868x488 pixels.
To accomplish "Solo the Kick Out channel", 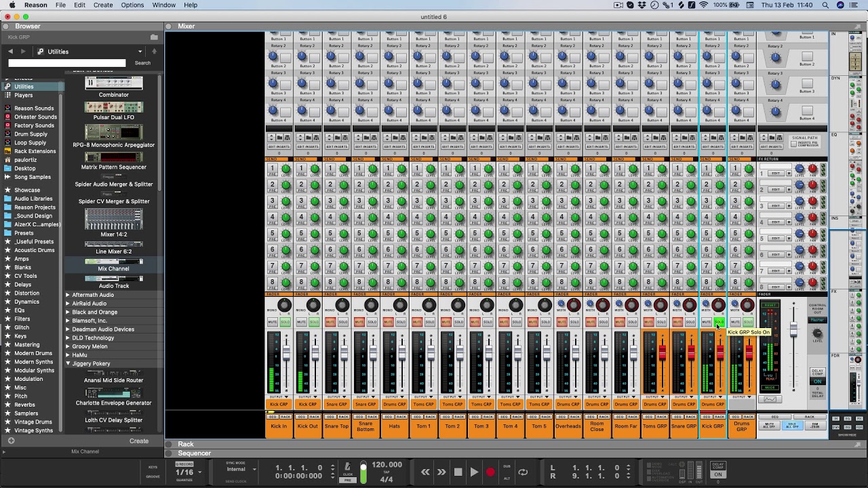I will pyautogui.click(x=314, y=322).
